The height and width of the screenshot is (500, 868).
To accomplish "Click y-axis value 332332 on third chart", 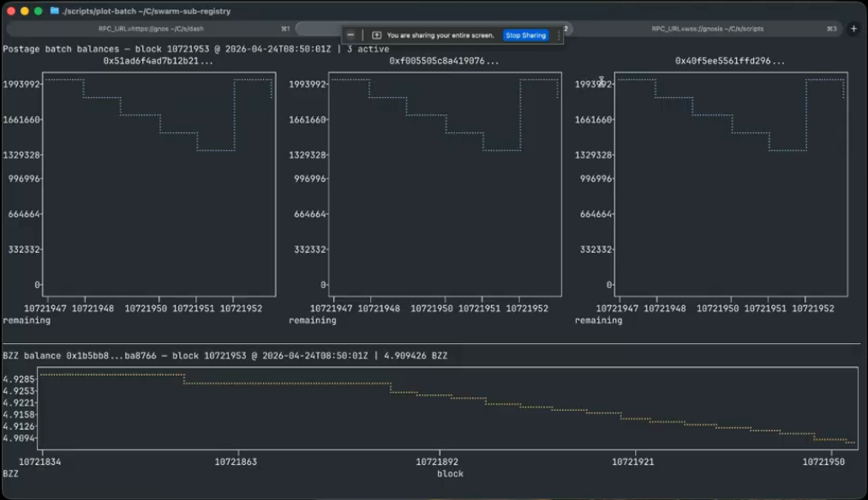I will click(x=596, y=250).
